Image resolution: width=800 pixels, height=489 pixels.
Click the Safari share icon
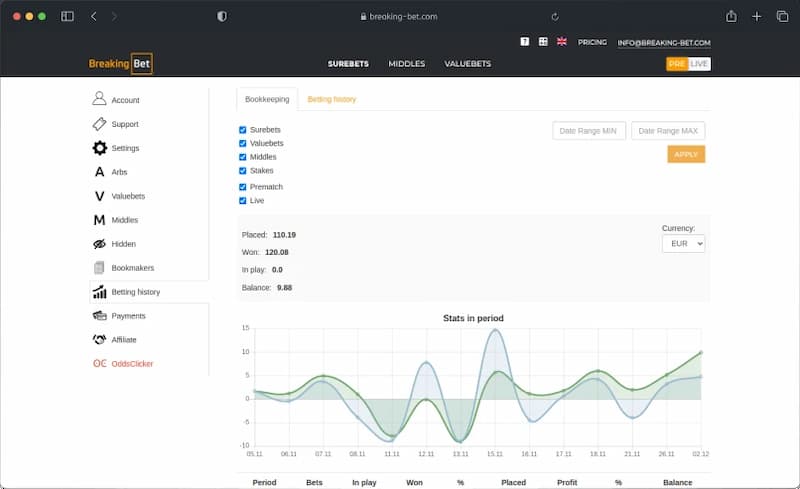point(731,16)
